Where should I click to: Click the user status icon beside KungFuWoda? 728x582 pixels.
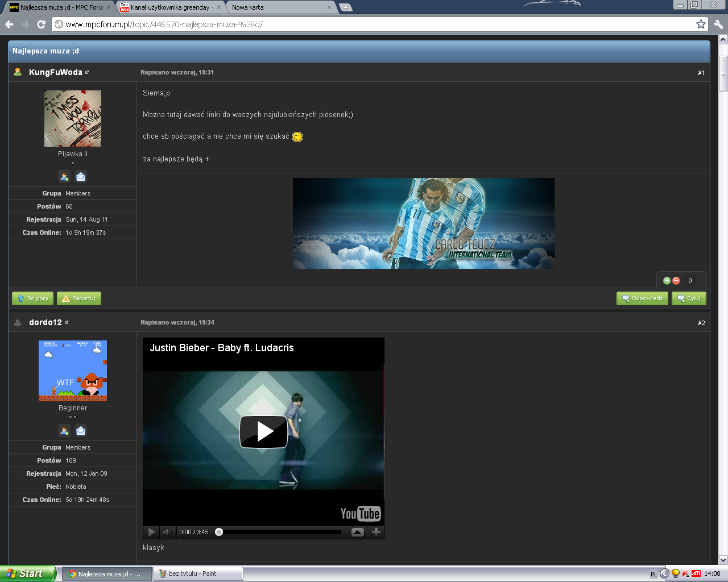[18, 72]
